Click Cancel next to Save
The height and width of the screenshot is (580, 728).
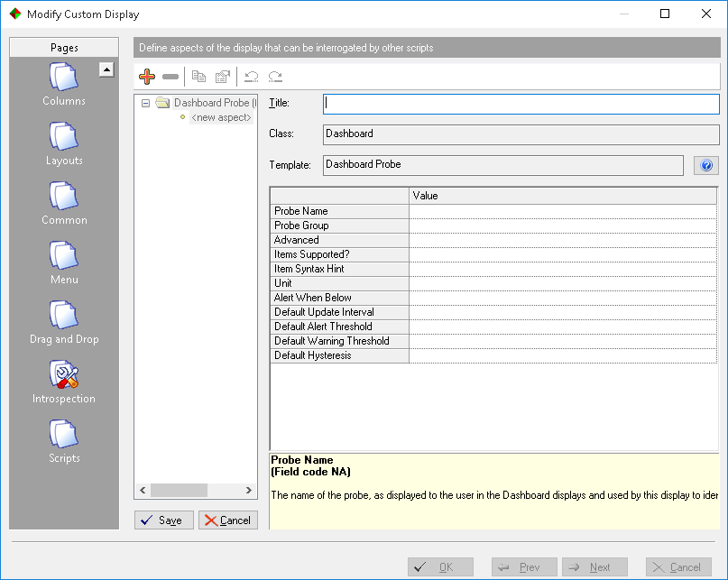click(x=227, y=520)
